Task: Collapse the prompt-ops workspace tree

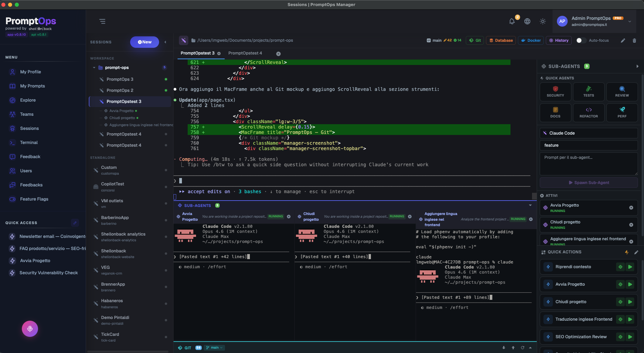Action: pyautogui.click(x=94, y=67)
